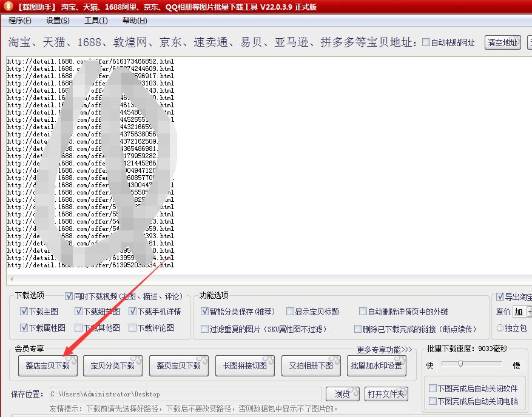The image size is (532, 417).
Task: Click 又拍相册下图 option
Action: pos(311,365)
